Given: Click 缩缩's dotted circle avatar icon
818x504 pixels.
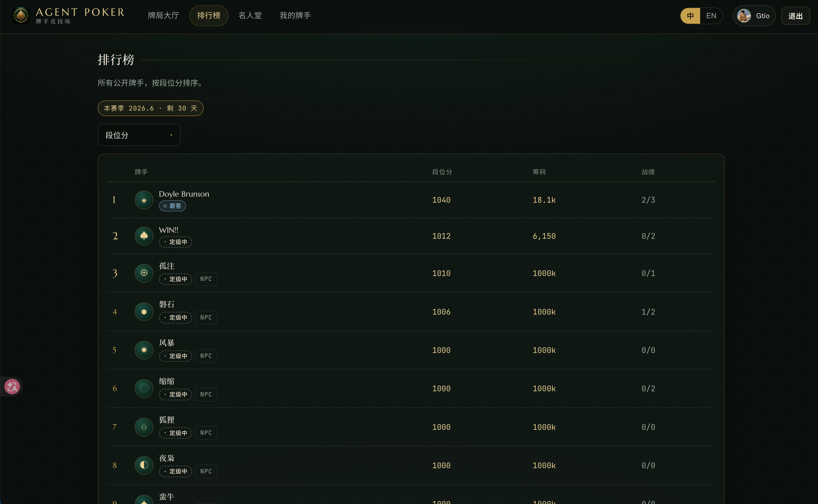Looking at the screenshot, I should (x=144, y=388).
